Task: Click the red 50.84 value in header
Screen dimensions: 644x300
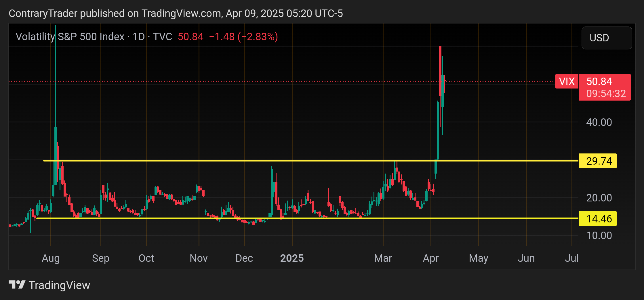Action: coord(190,37)
